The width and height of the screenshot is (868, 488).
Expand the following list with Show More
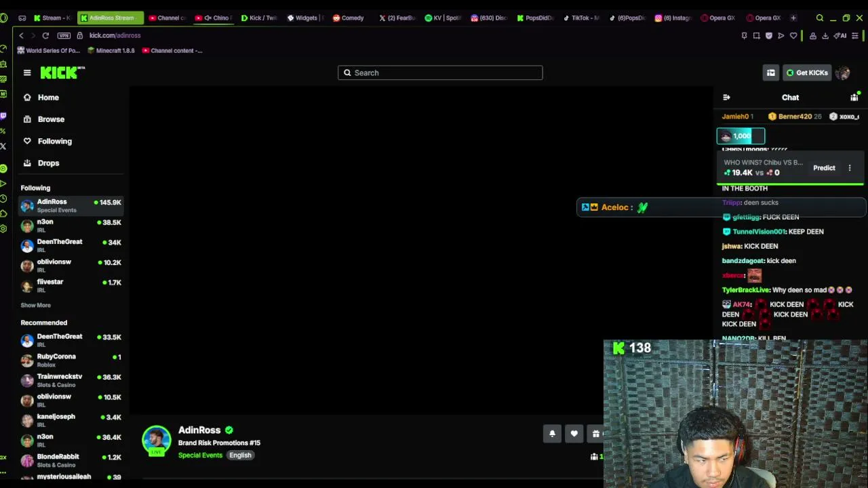35,305
